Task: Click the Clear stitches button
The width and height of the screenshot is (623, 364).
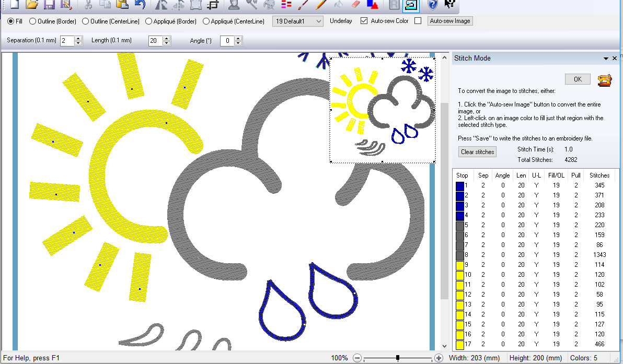Action: click(478, 151)
